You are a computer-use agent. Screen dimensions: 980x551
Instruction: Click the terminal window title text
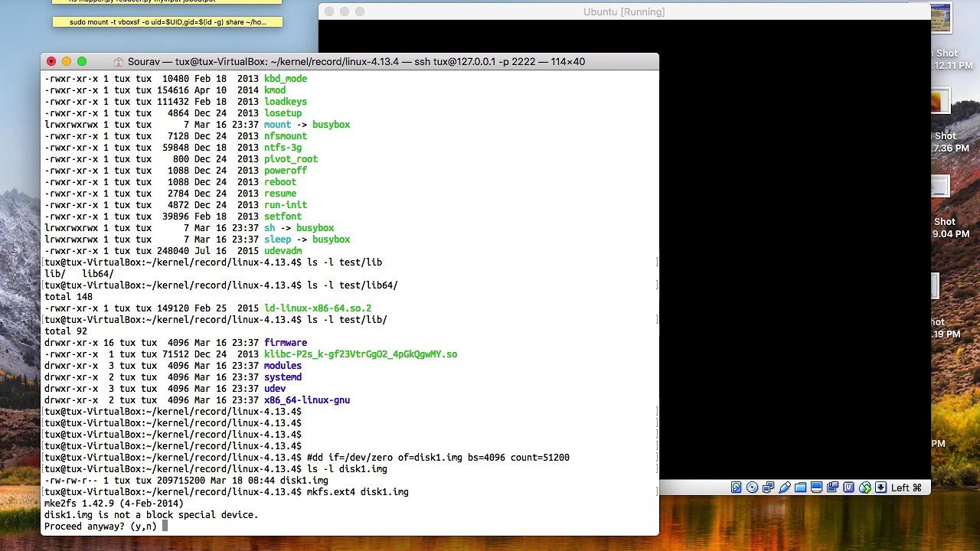pos(356,61)
